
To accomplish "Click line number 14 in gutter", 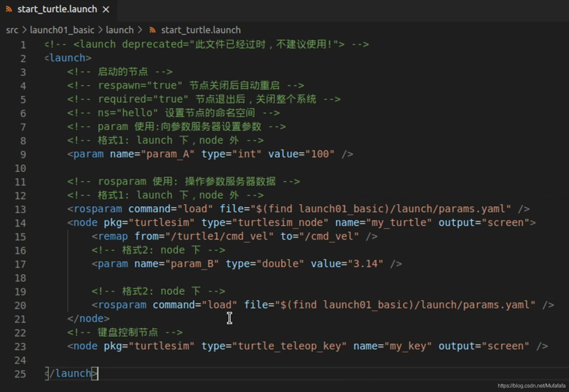I will click(20, 223).
